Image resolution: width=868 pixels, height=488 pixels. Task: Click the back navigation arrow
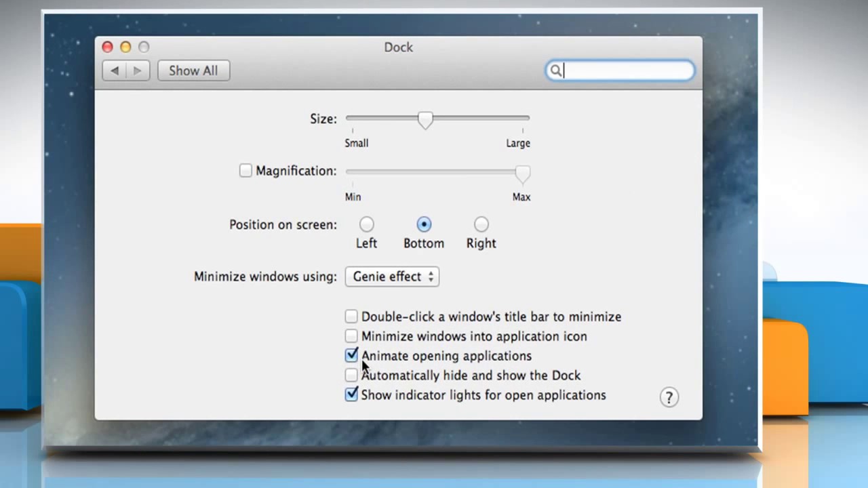point(114,70)
